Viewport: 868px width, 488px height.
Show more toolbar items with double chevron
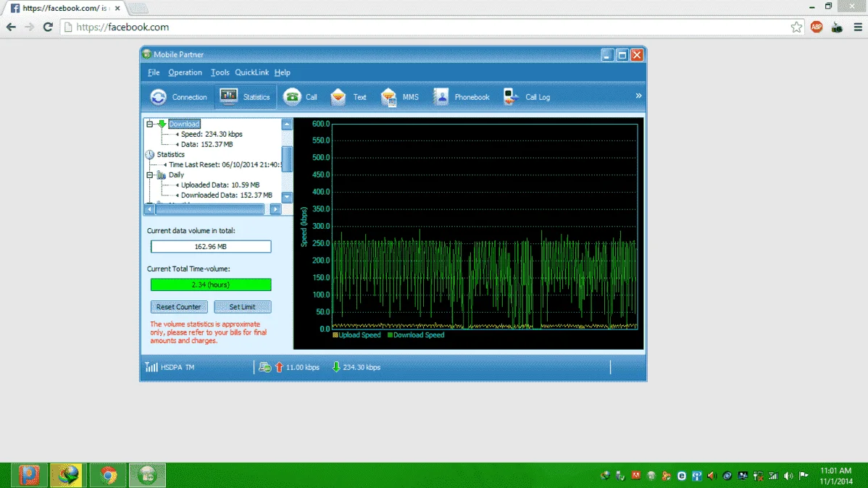638,96
